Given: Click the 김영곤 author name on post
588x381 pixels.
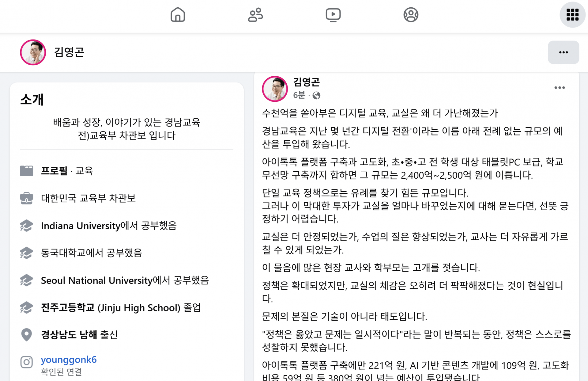Looking at the screenshot, I should tap(306, 82).
